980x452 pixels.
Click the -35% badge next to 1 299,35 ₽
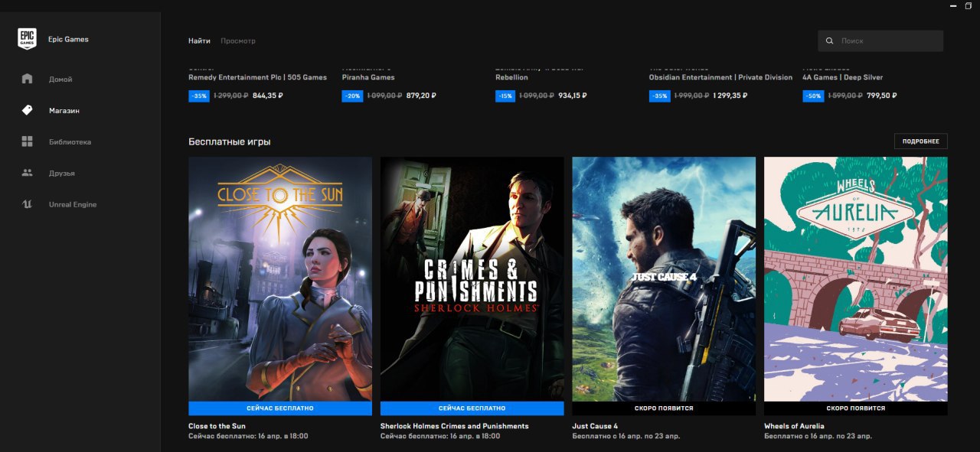click(x=659, y=96)
